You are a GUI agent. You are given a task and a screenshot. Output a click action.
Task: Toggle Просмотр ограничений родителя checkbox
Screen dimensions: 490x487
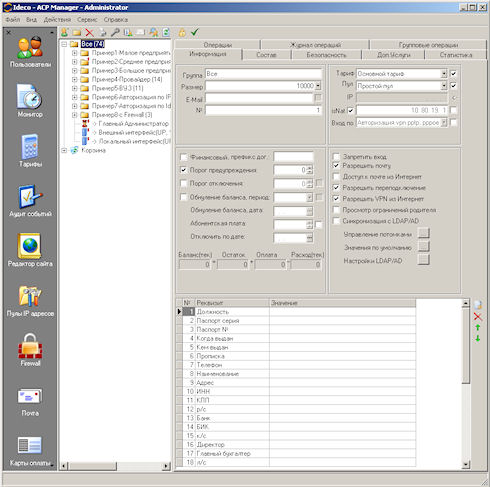click(x=336, y=210)
